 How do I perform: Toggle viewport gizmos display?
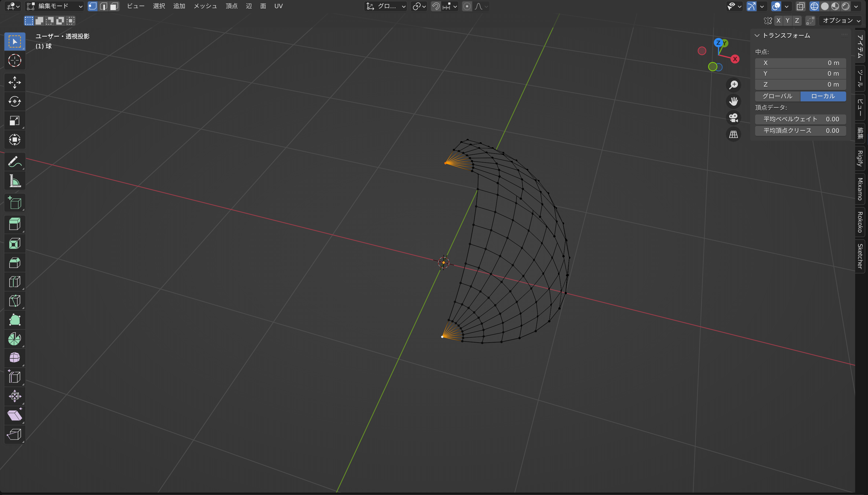751,6
